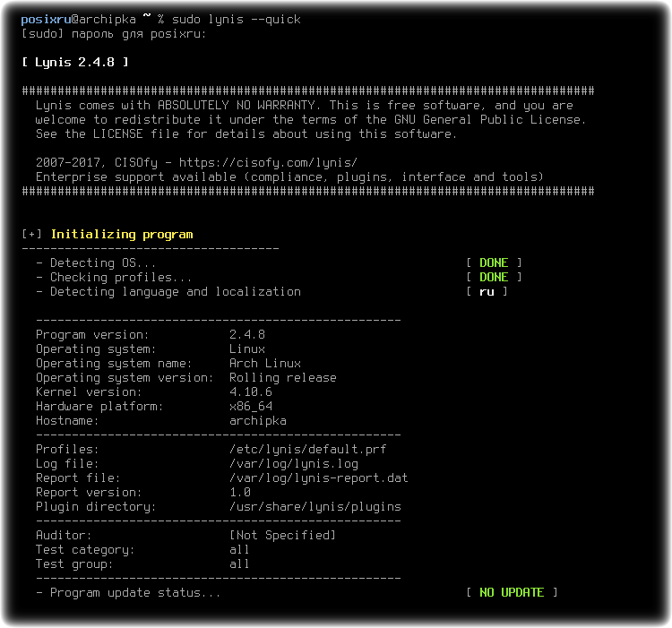Select the value 'Rolling release'
This screenshot has height=628, width=672.
point(283,378)
